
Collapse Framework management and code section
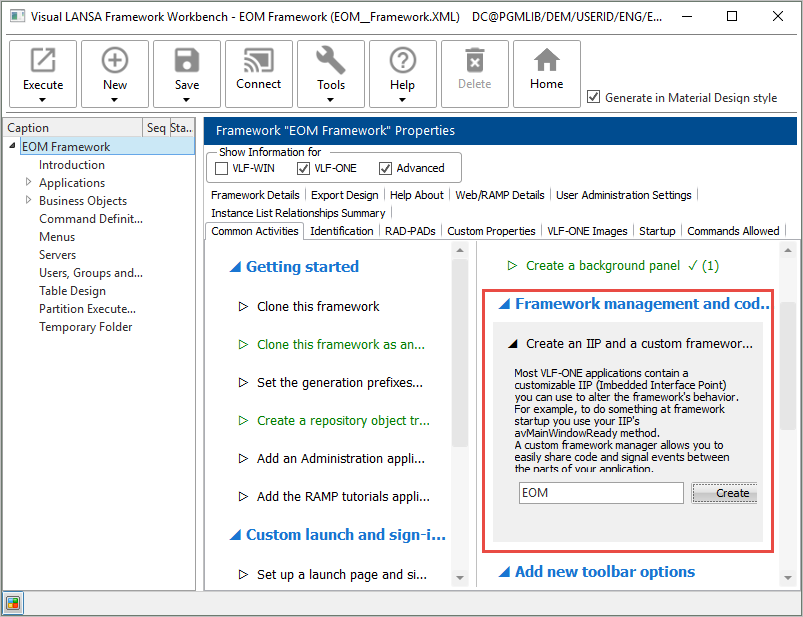(x=504, y=304)
